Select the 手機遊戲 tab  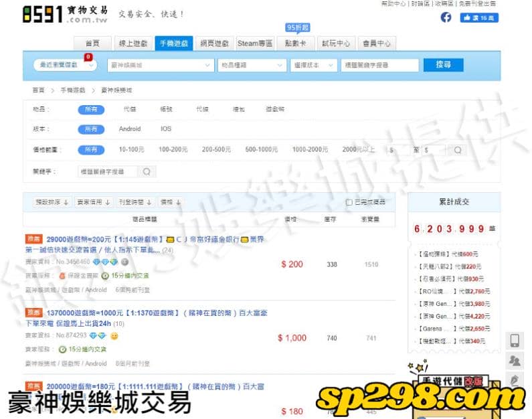pos(174,44)
